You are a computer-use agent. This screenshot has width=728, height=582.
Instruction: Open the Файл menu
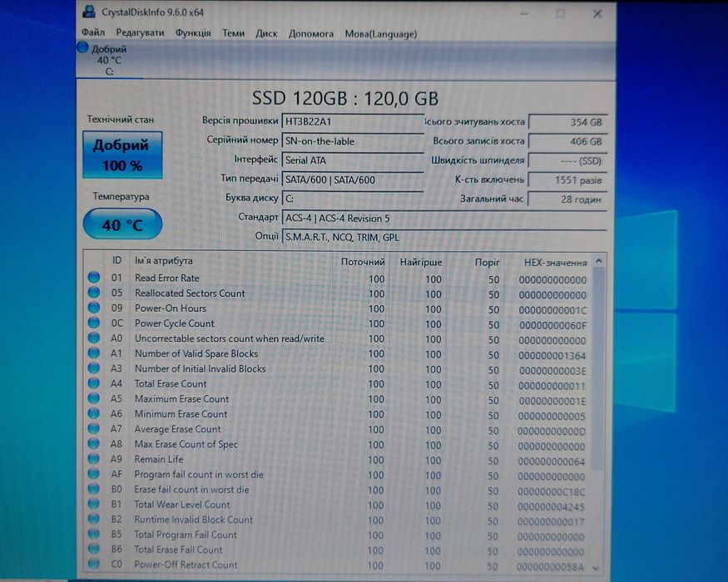93,32
